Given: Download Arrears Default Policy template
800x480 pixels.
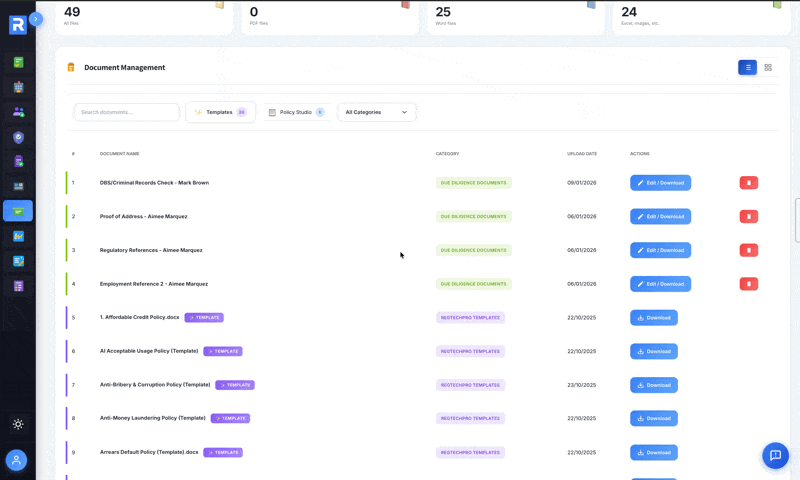Looking at the screenshot, I should coord(654,452).
